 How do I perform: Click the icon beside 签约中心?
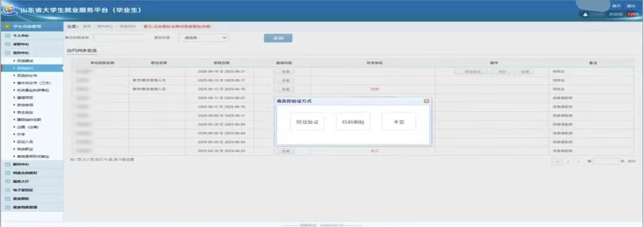(x=7, y=53)
